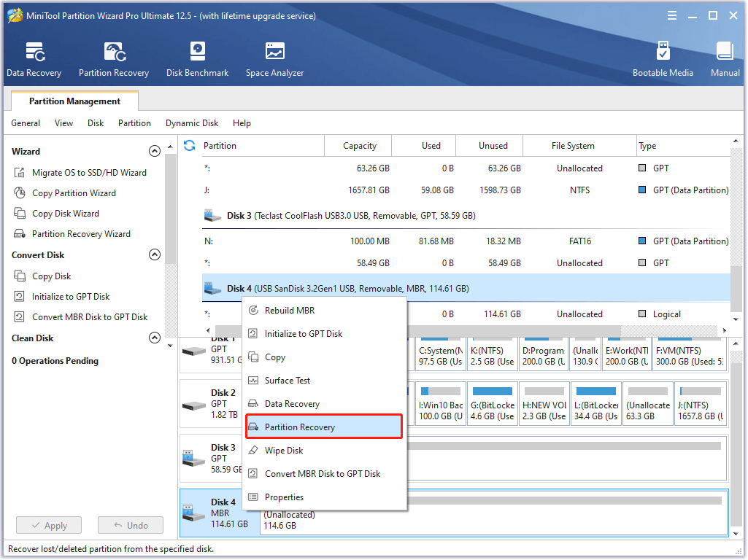Click C:System partition block in disk map

[440, 355]
